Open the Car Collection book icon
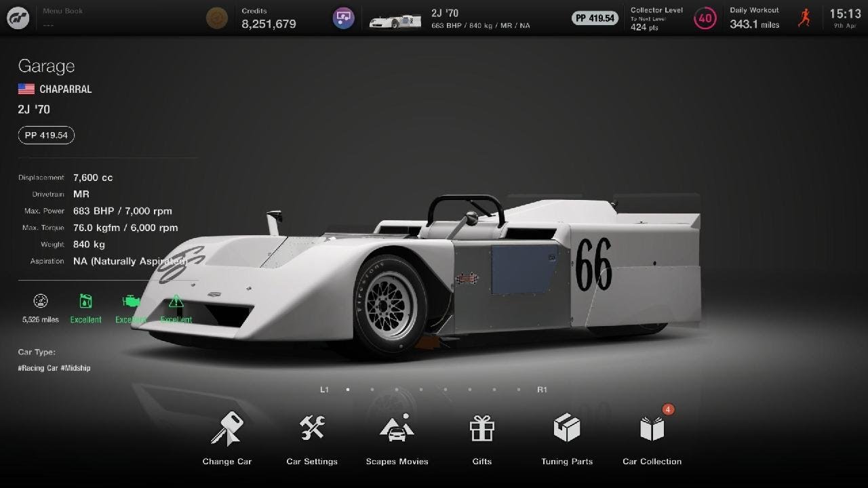 click(652, 428)
